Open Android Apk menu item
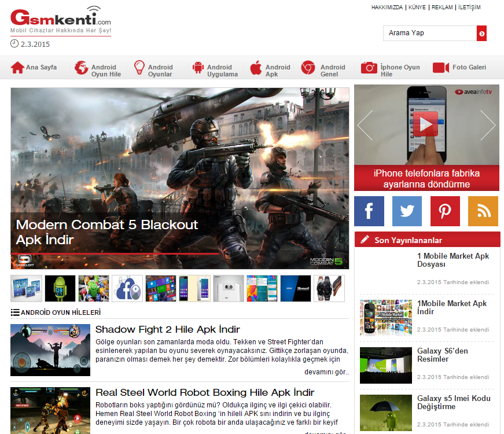This screenshot has height=434, width=504. click(x=278, y=71)
